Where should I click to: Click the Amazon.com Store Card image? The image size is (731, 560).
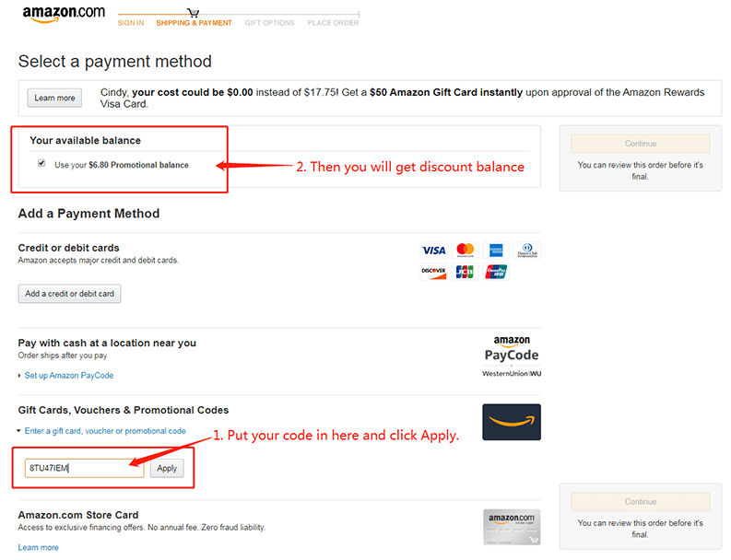[x=511, y=527]
